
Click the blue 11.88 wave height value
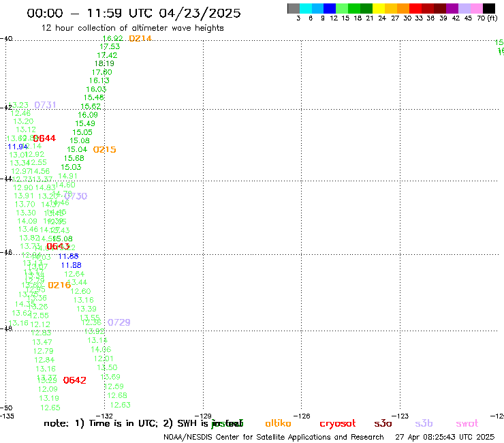[x=71, y=265]
